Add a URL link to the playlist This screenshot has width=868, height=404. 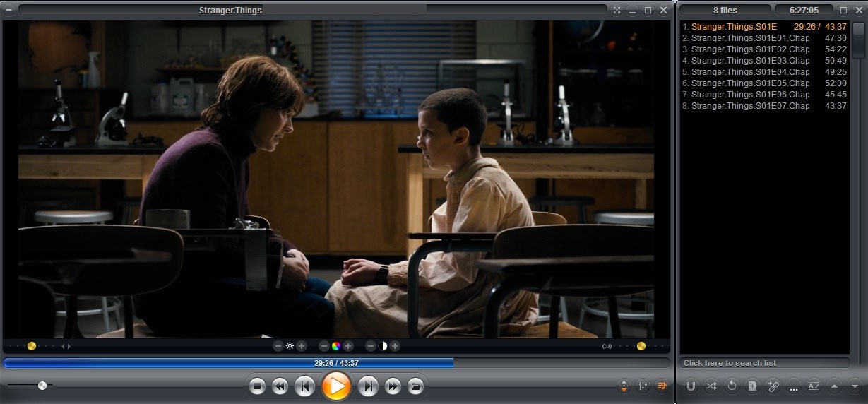click(773, 386)
